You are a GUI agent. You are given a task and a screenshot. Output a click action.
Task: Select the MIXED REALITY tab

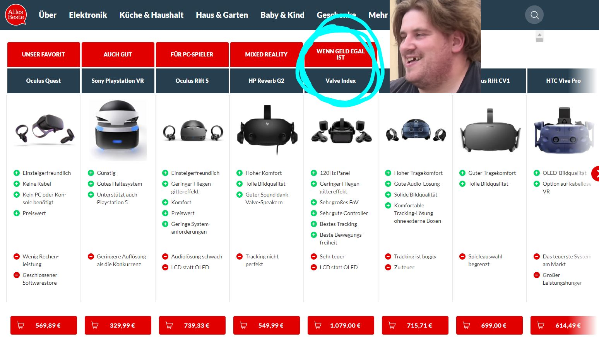[x=267, y=55]
